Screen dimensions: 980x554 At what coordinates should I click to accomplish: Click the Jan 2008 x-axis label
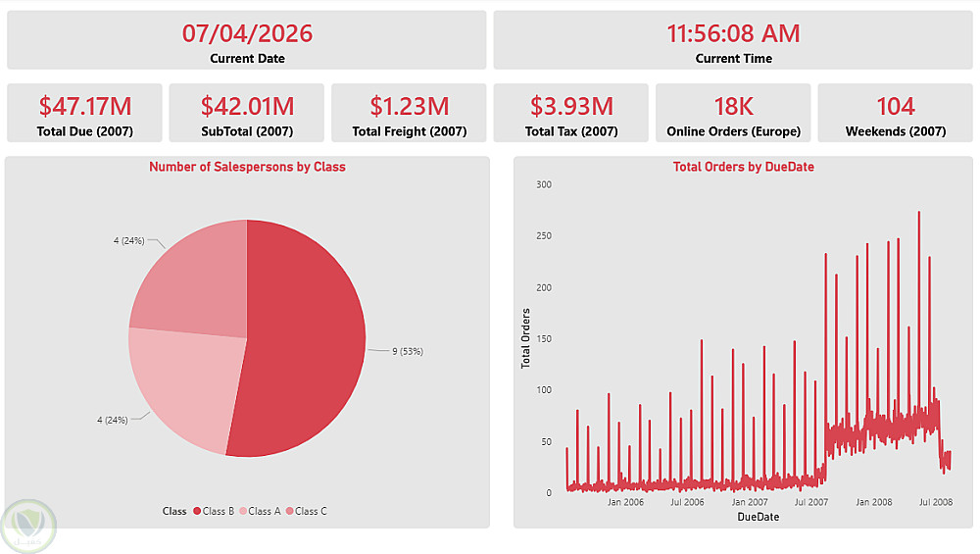coord(874,502)
